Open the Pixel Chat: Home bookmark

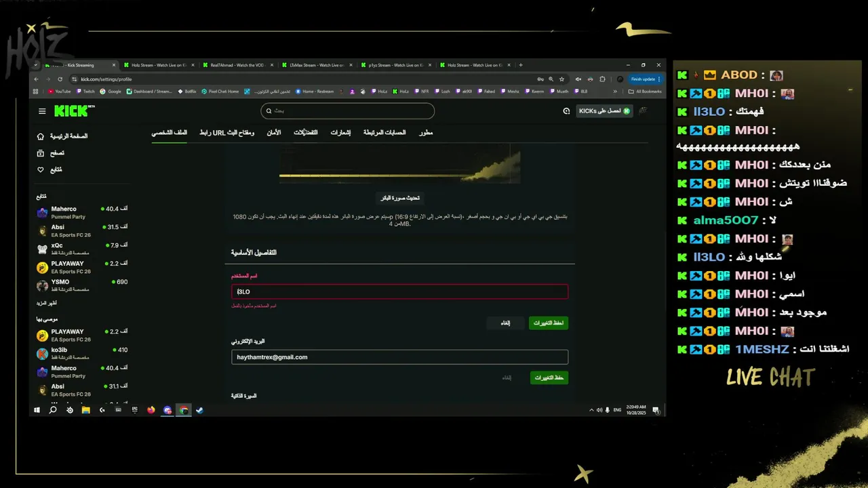tap(220, 91)
